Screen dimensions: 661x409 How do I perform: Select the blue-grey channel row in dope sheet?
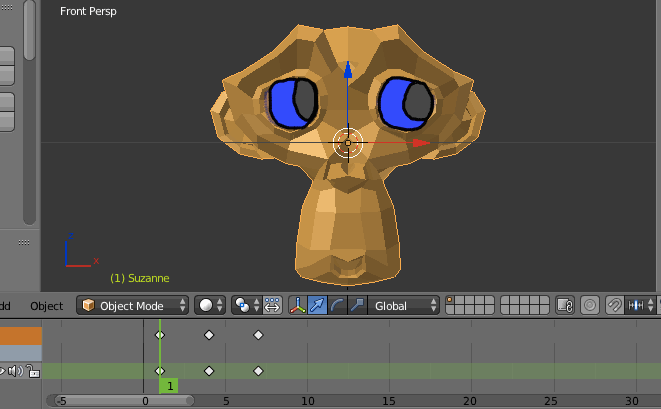(21, 353)
